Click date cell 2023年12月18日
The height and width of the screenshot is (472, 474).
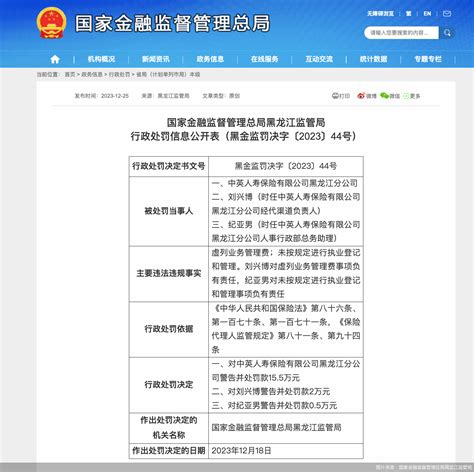click(x=241, y=451)
